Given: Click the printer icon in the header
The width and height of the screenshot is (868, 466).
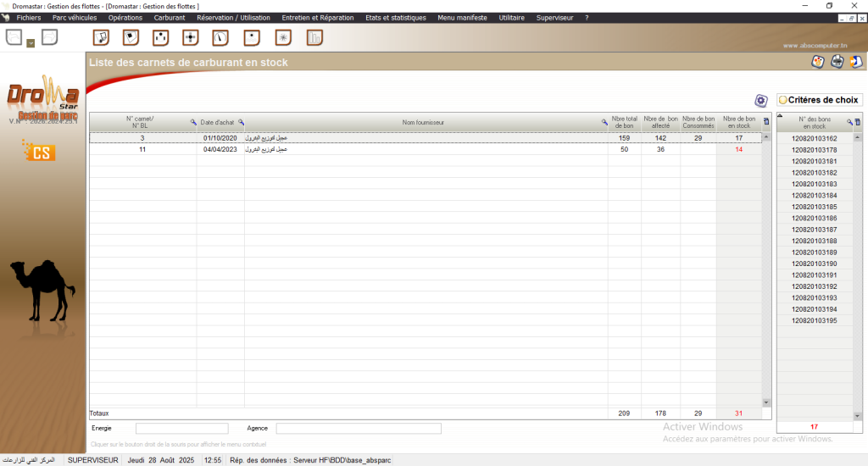Looking at the screenshot, I should click(837, 61).
